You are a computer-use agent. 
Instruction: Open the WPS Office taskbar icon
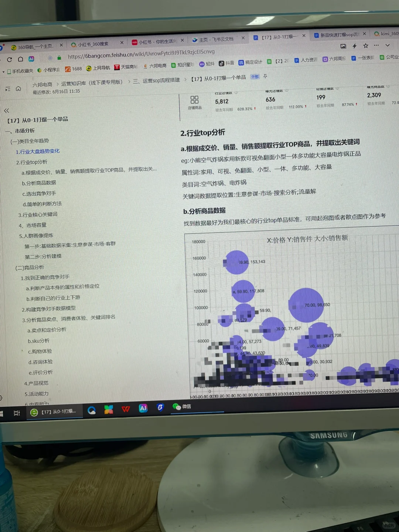coord(126,409)
